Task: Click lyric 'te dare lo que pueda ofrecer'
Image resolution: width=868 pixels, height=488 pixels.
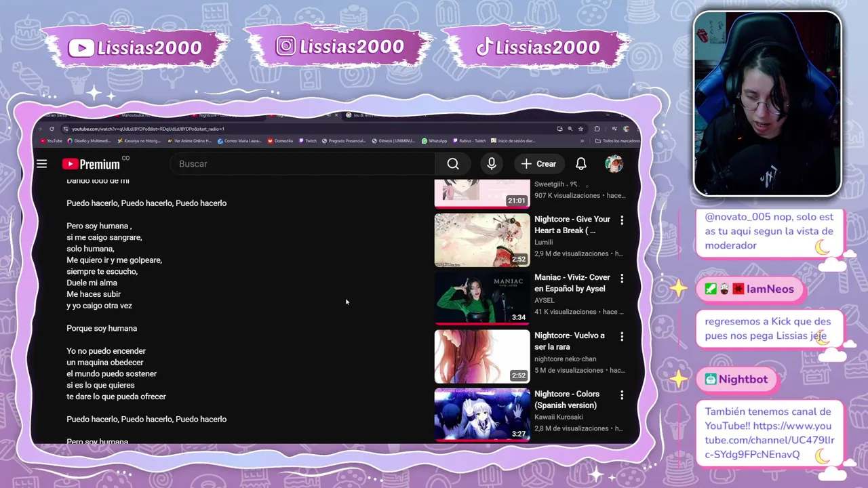Action: click(116, 396)
